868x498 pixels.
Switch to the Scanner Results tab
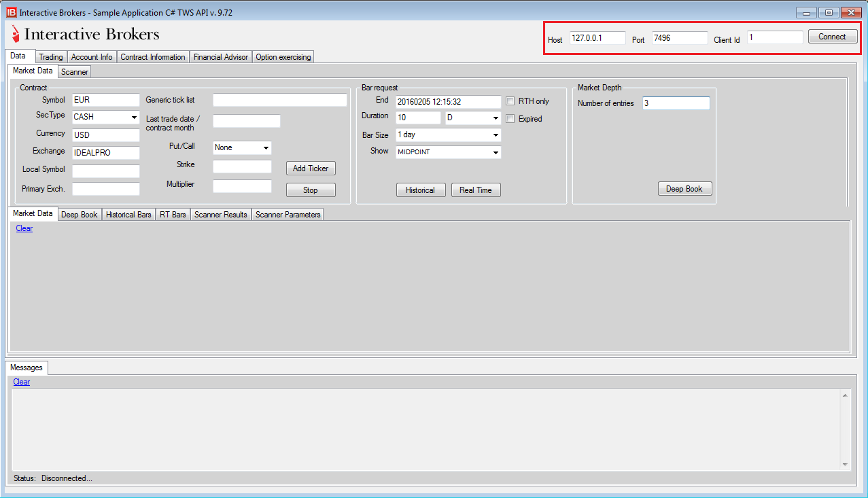click(x=221, y=215)
